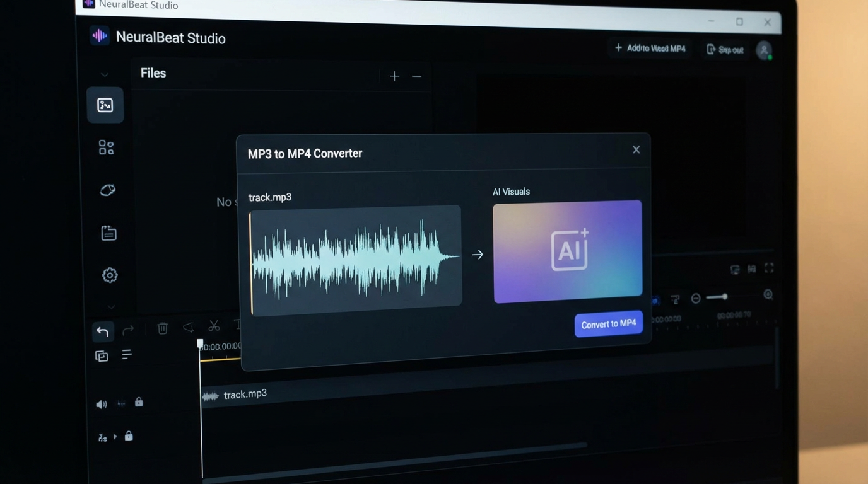Select the track.mp3 waveform preview
868x484 pixels.
(x=356, y=259)
